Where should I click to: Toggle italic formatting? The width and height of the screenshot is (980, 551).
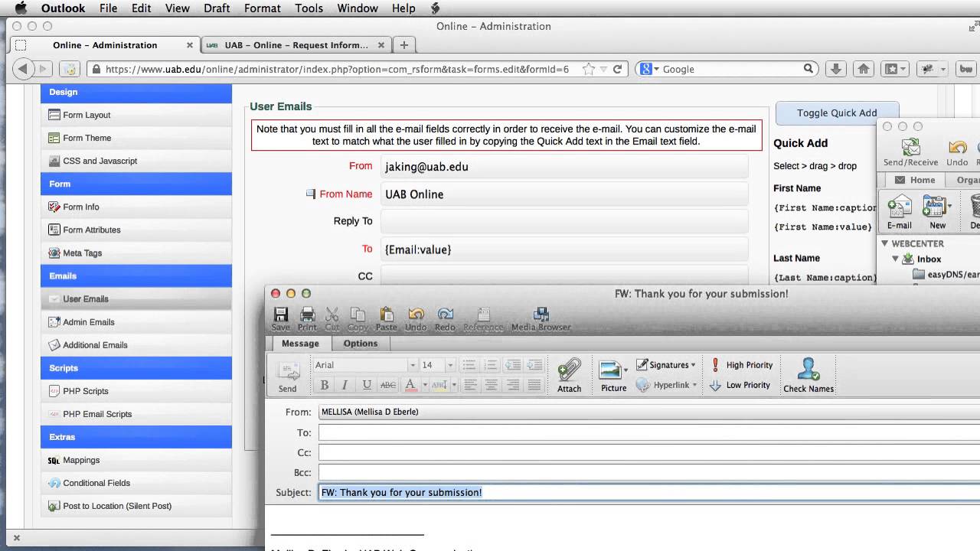pos(345,385)
